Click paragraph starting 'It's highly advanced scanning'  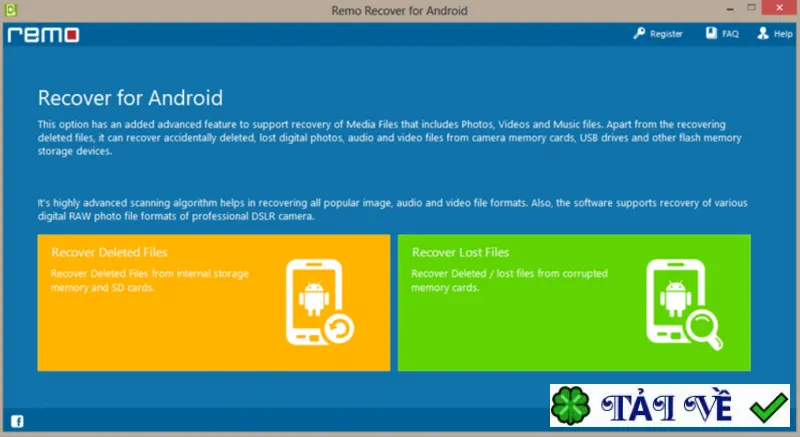(392, 210)
